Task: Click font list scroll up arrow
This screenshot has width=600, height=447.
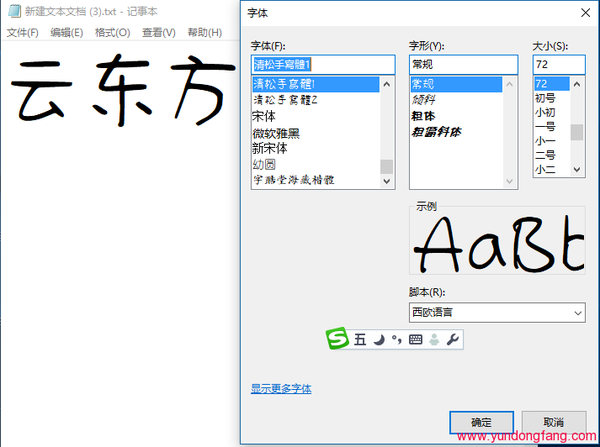Action: 386,84
